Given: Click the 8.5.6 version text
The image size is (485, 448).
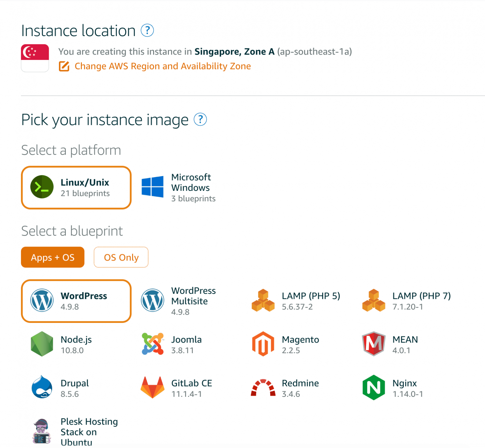Looking at the screenshot, I should 70,394.
